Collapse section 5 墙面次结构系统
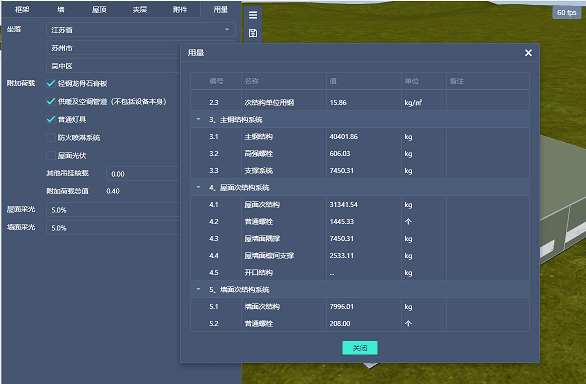 [x=198, y=289]
